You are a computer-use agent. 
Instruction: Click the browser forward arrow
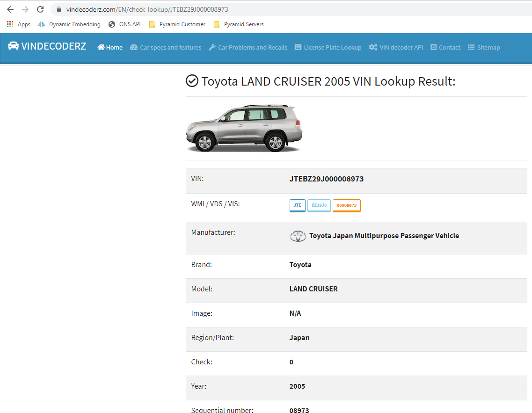(x=25, y=9)
